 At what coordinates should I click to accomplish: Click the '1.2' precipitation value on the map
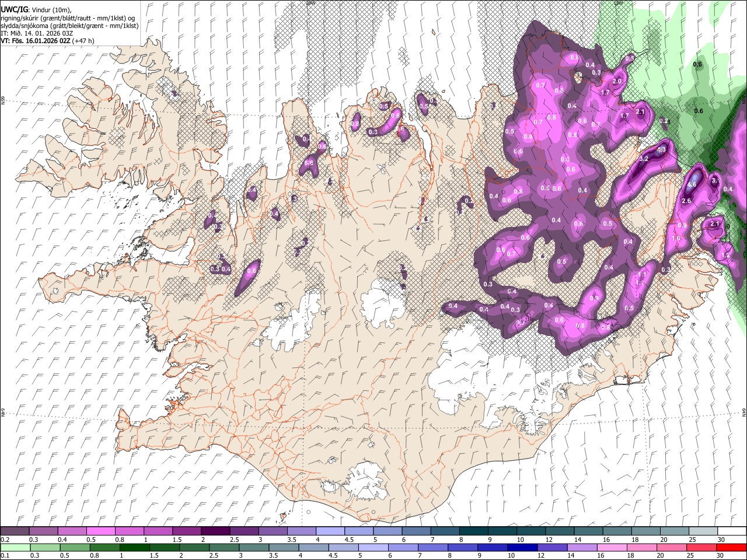pyautogui.click(x=725, y=256)
